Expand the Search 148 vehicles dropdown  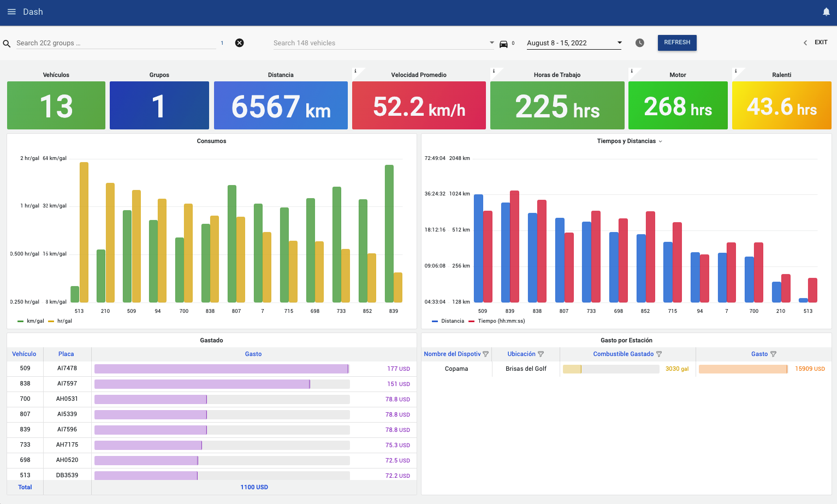pos(491,43)
